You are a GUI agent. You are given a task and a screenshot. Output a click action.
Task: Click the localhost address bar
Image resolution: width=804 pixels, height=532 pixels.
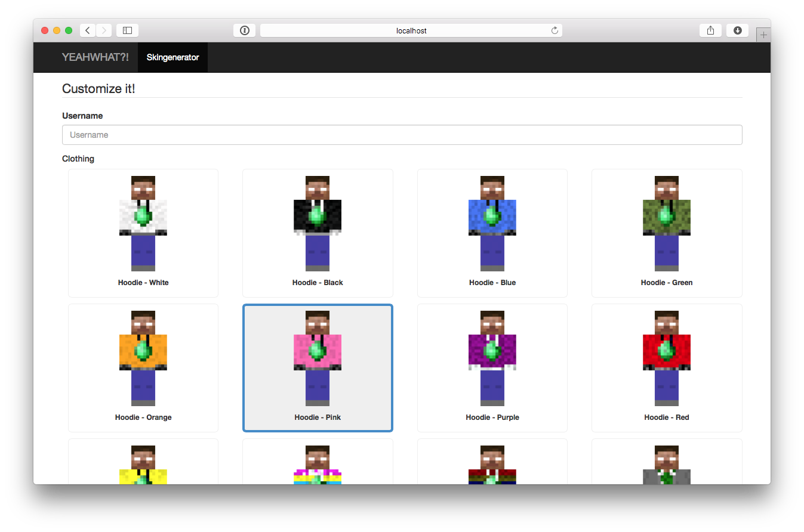coord(411,30)
